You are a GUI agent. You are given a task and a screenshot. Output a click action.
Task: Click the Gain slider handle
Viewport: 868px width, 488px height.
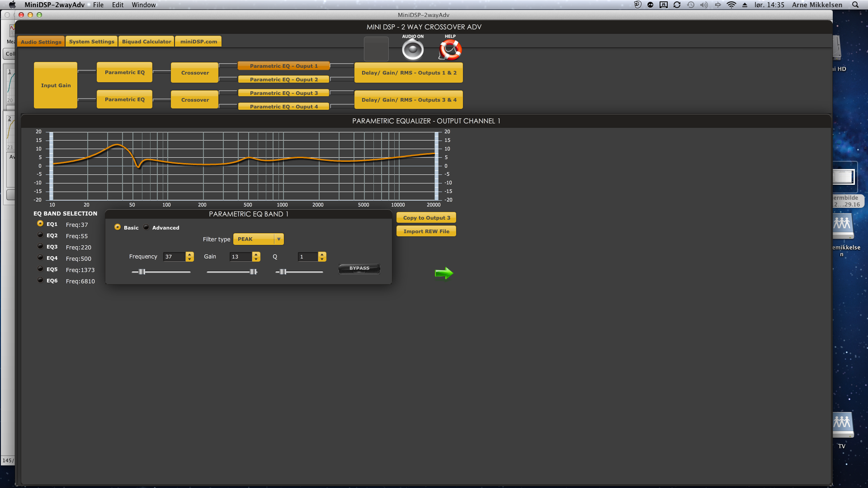click(253, 272)
